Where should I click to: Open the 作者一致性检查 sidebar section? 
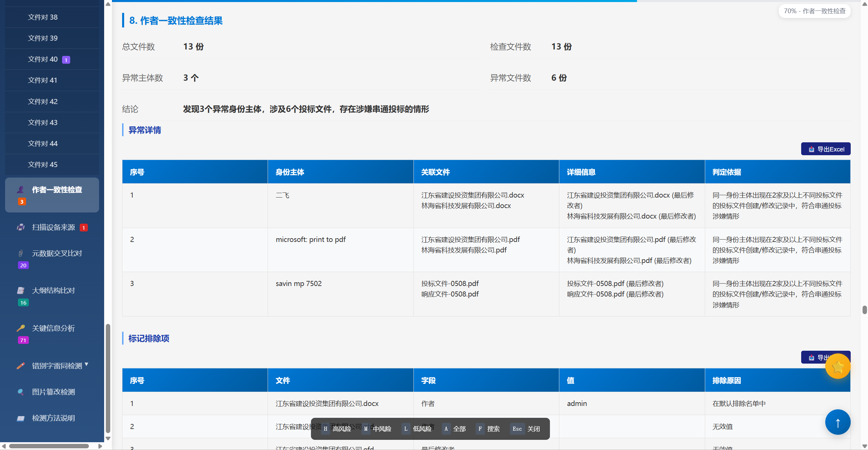[x=52, y=195]
